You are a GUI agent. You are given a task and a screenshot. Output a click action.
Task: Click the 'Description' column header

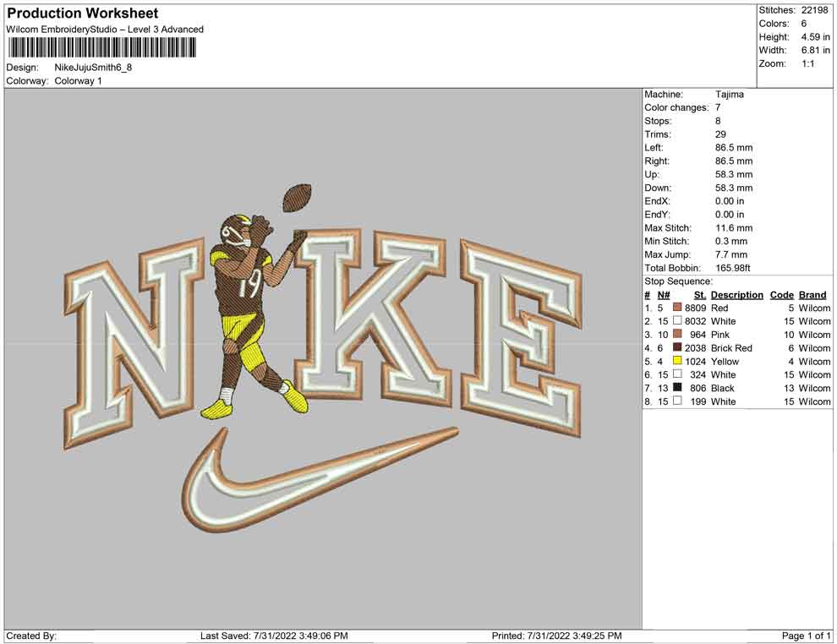coord(736,294)
